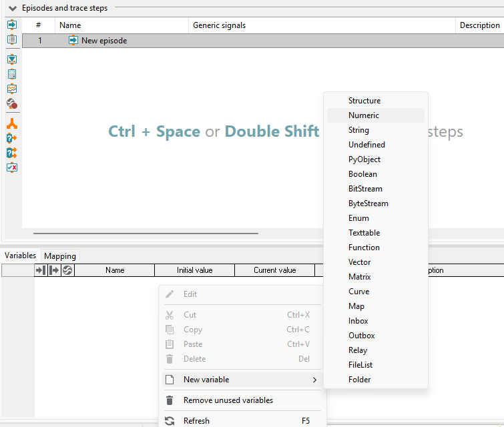
Task: Choose Texttable variable type
Action: (375, 233)
